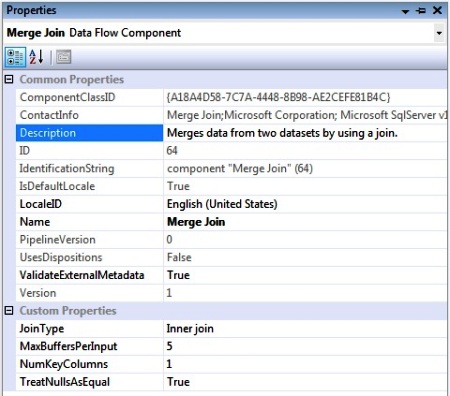
Task: Open Property Pages icon
Action: [63, 57]
